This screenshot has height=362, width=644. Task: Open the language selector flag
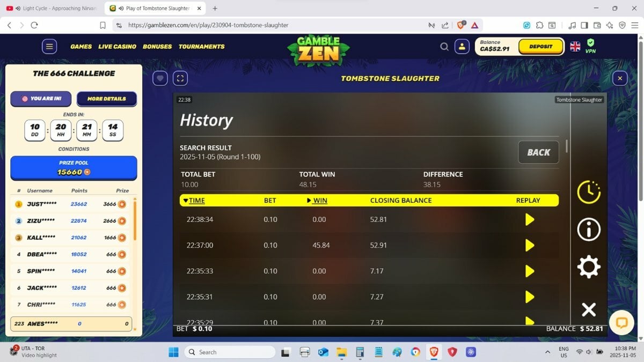pos(575,47)
